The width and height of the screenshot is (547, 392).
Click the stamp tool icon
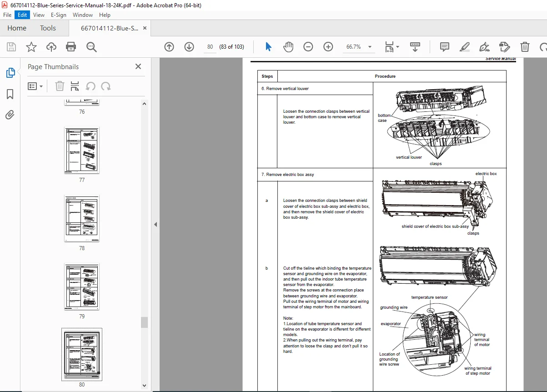(x=504, y=46)
